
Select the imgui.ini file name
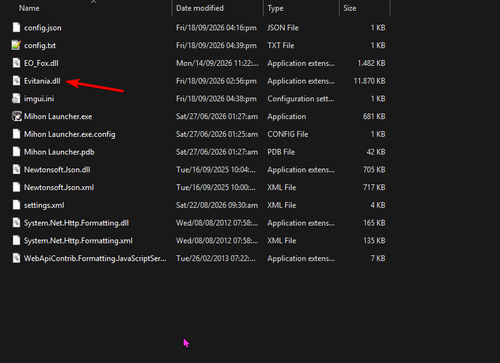[39, 99]
